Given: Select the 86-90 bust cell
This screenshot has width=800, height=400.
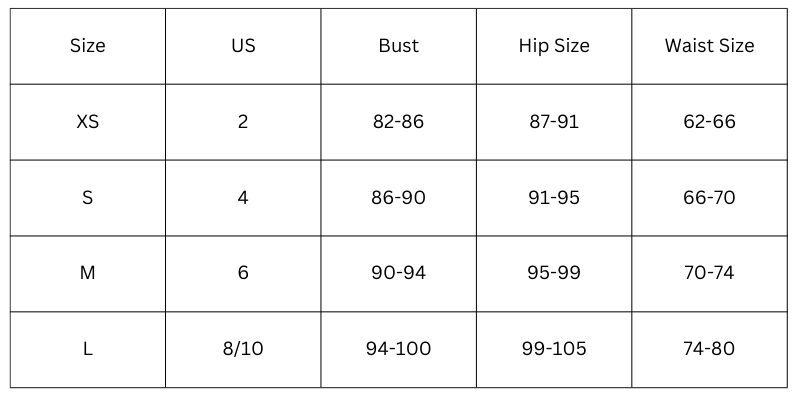Looking at the screenshot, I should pyautogui.click(x=398, y=198).
